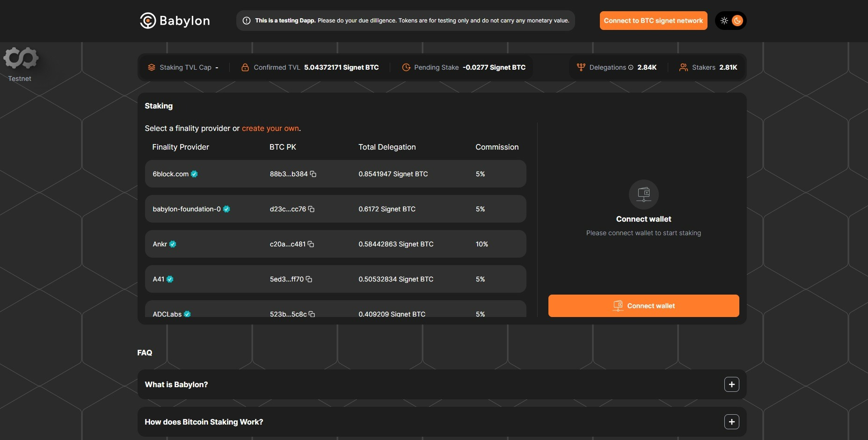Click the orange Connect wallet button

point(644,306)
